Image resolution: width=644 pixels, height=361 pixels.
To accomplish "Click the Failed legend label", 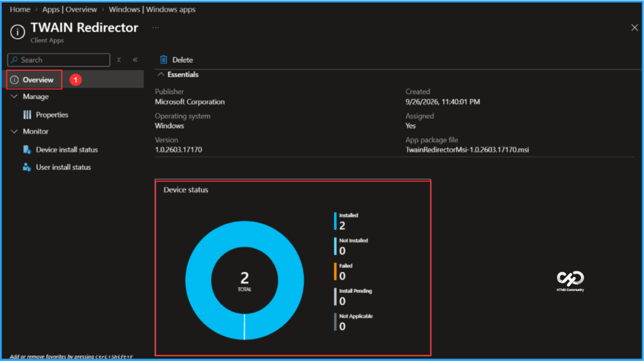I will 345,266.
